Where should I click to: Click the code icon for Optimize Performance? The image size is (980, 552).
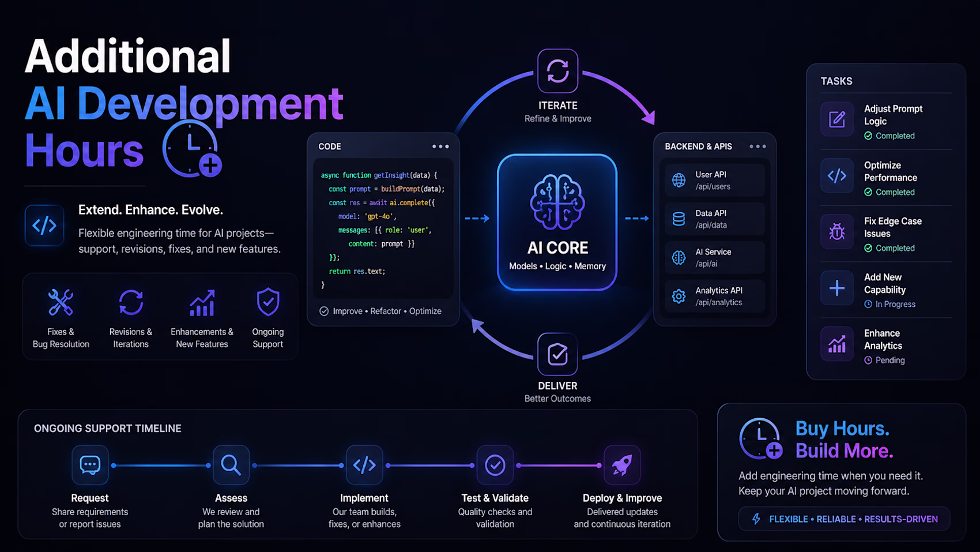click(x=837, y=175)
